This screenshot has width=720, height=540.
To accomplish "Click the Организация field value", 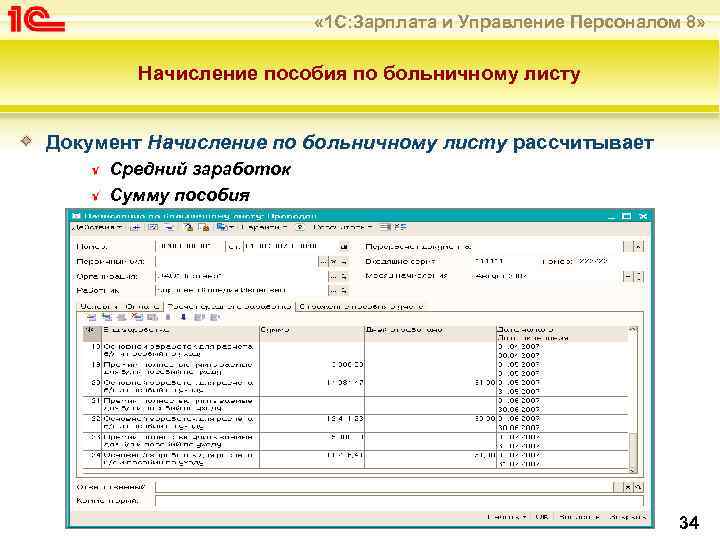I will coord(242,276).
